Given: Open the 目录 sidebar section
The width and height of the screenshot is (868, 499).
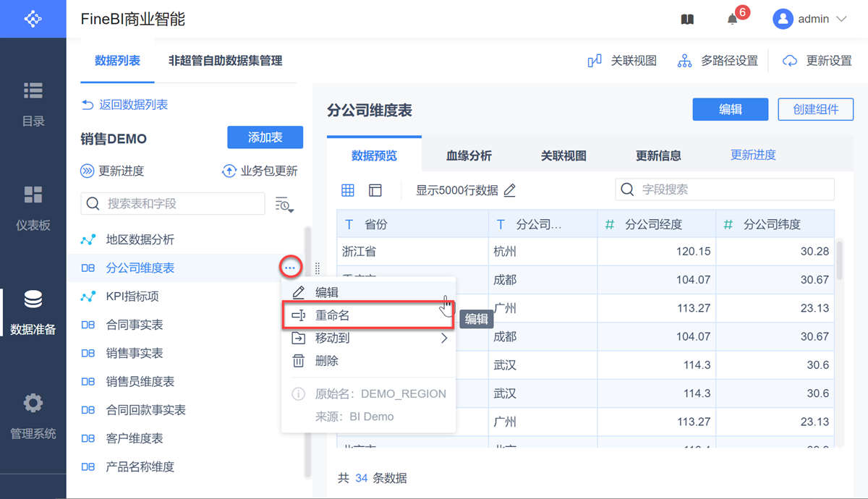Looking at the screenshot, I should [x=33, y=104].
